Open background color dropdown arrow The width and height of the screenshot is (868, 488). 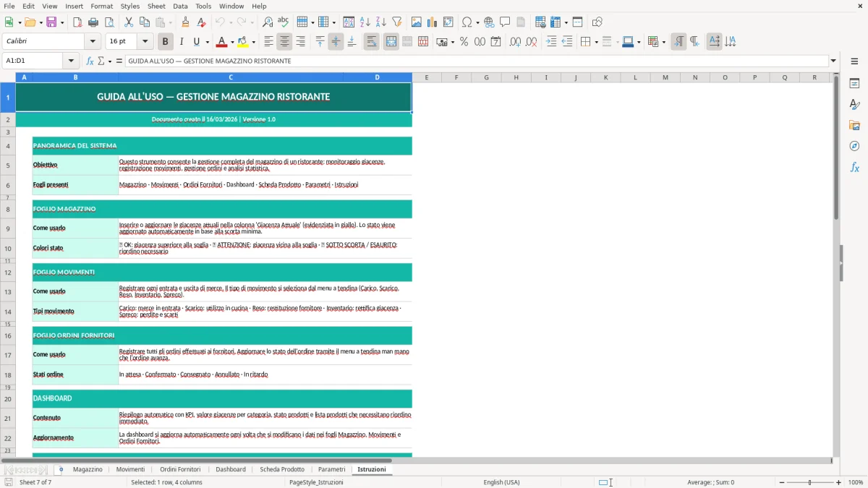pyautogui.click(x=253, y=42)
